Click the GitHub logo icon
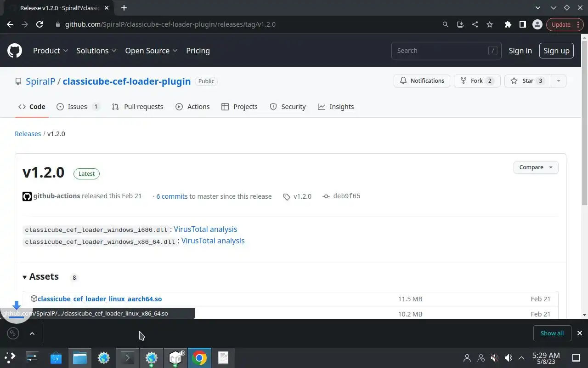588x368 pixels. pos(15,51)
